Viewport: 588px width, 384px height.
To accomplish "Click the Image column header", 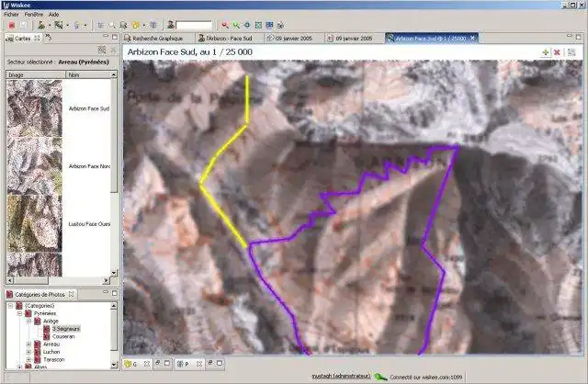I will pos(36,75).
